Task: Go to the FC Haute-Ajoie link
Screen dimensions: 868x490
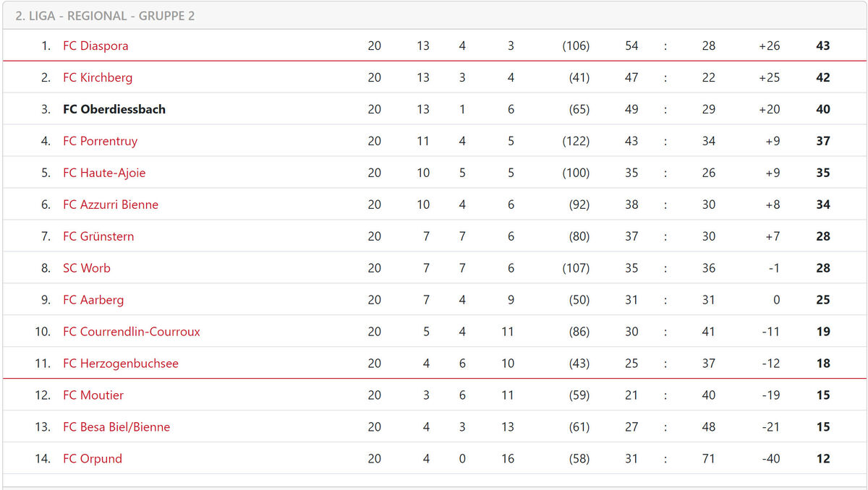Action: point(104,173)
